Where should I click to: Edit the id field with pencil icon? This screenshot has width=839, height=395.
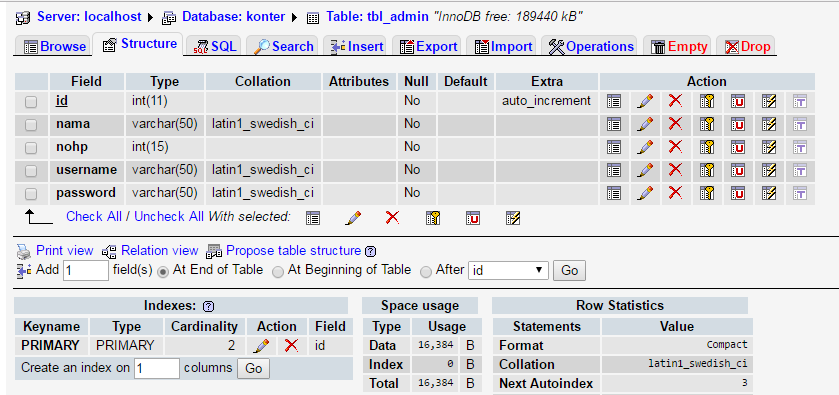coord(645,101)
